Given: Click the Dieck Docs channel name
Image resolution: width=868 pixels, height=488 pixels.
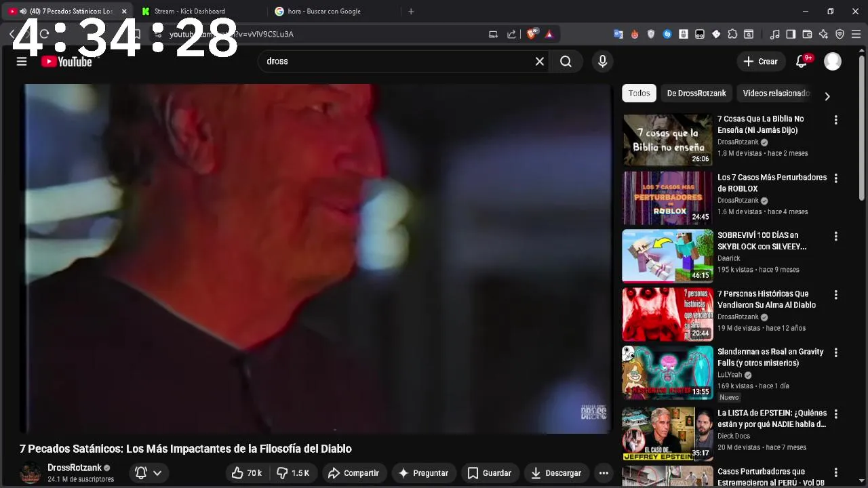Looking at the screenshot, I should 734,436.
